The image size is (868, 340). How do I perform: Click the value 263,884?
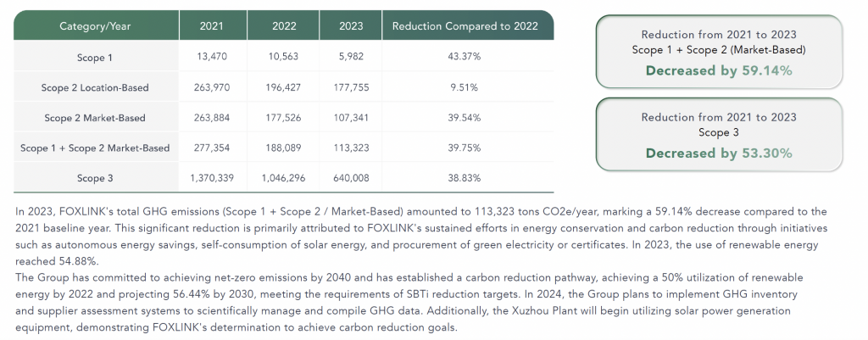(x=211, y=117)
